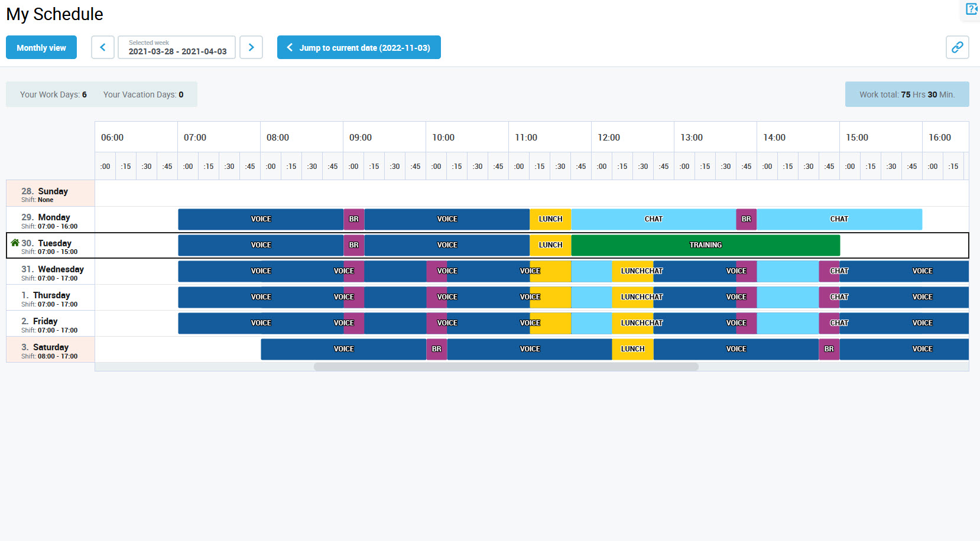Screen dimensions: 980x541
Task: Click the 12:00 hour column header
Action: (x=609, y=138)
